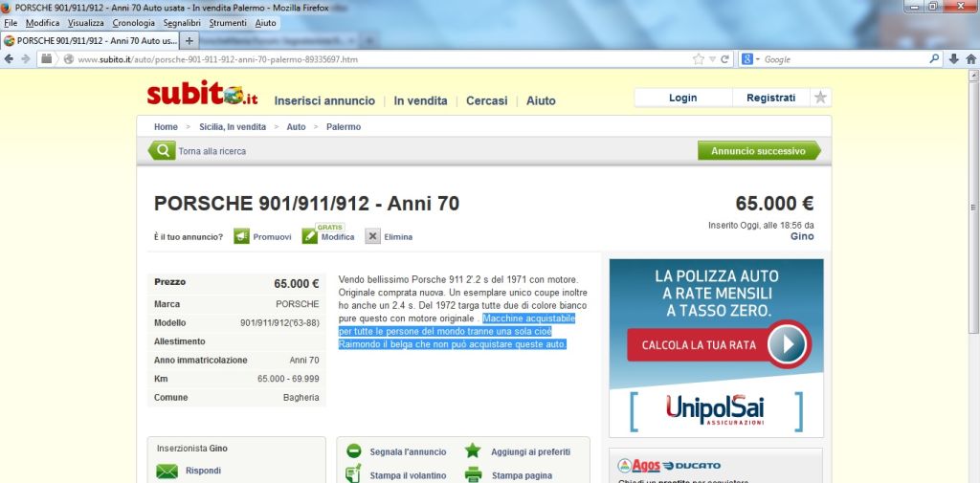980x483 pixels.
Task: Click the Inserzionista Gino heading
Action: coord(191,448)
